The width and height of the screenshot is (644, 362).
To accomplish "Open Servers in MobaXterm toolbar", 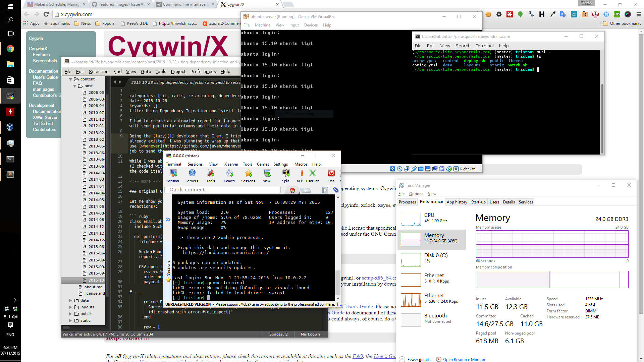I will [x=192, y=176].
